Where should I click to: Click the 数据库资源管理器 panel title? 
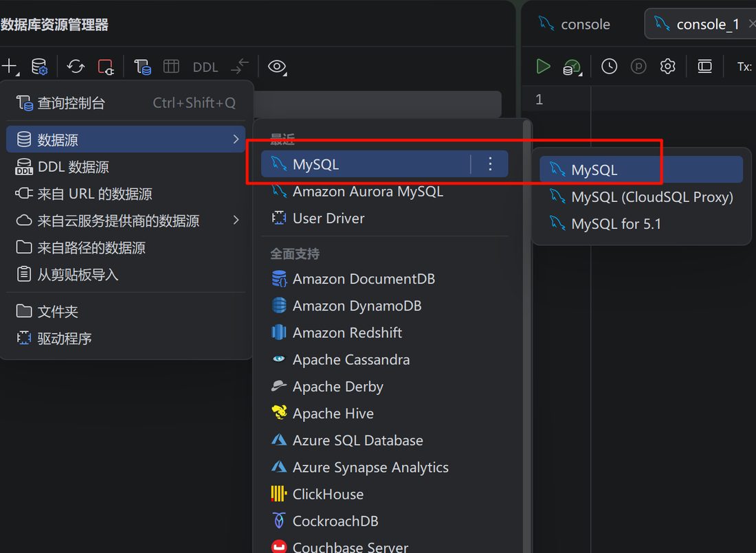point(54,25)
